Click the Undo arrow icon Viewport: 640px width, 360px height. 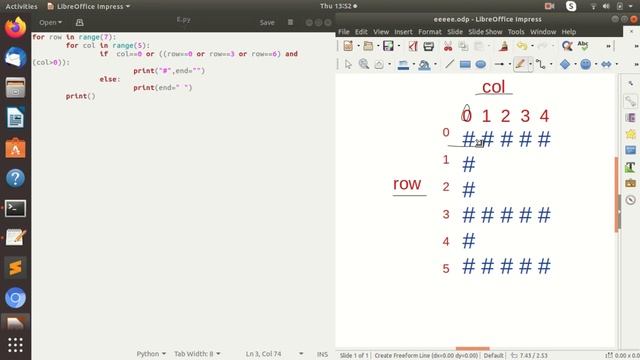click(x=522, y=46)
